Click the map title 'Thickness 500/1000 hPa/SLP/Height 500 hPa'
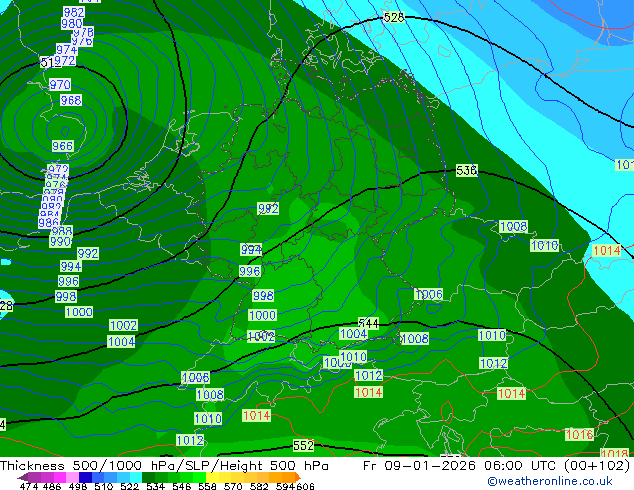The image size is (634, 490). click(164, 465)
